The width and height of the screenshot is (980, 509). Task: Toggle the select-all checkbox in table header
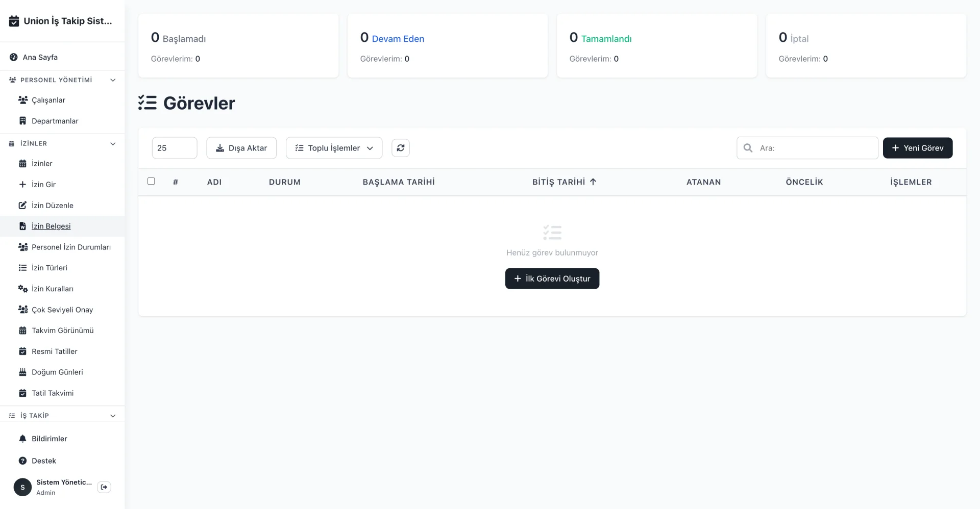pos(151,181)
